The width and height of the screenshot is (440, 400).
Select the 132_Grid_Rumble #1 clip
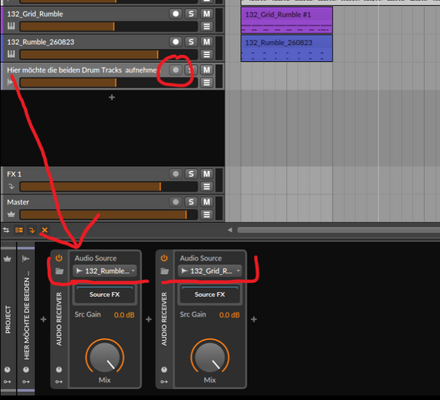pos(287,20)
